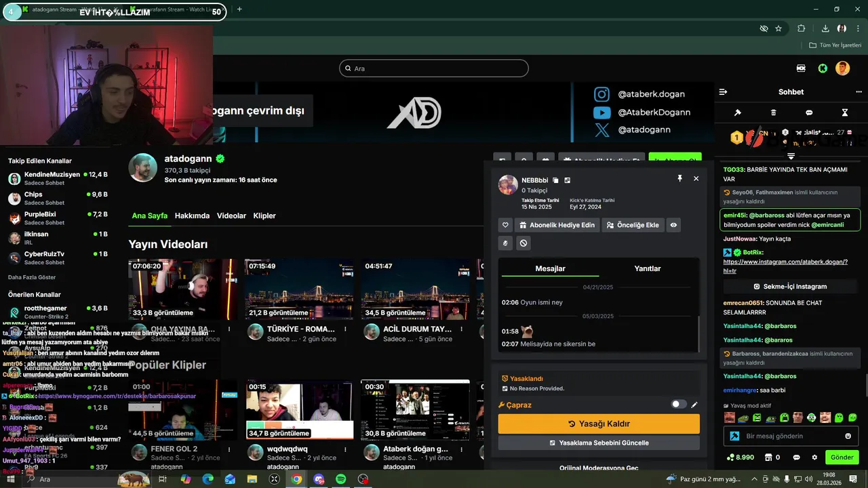Toggle the eye visibility button in user card
Viewport: 868px width, 488px height.
673,225
